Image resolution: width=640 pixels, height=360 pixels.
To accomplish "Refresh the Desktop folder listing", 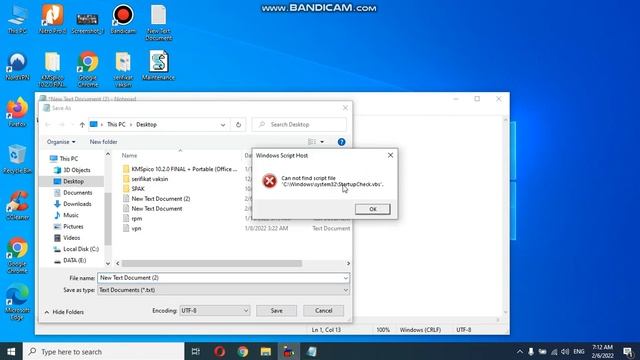I will pyautogui.click(x=238, y=124).
